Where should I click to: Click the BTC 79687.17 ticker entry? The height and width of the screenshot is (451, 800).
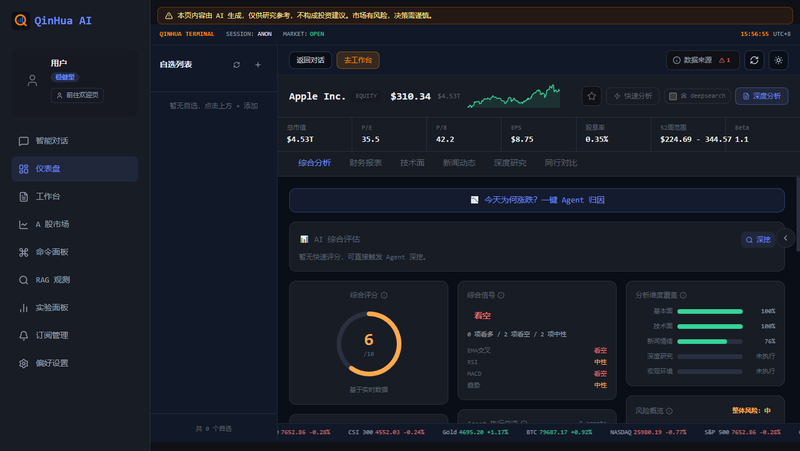click(x=559, y=432)
